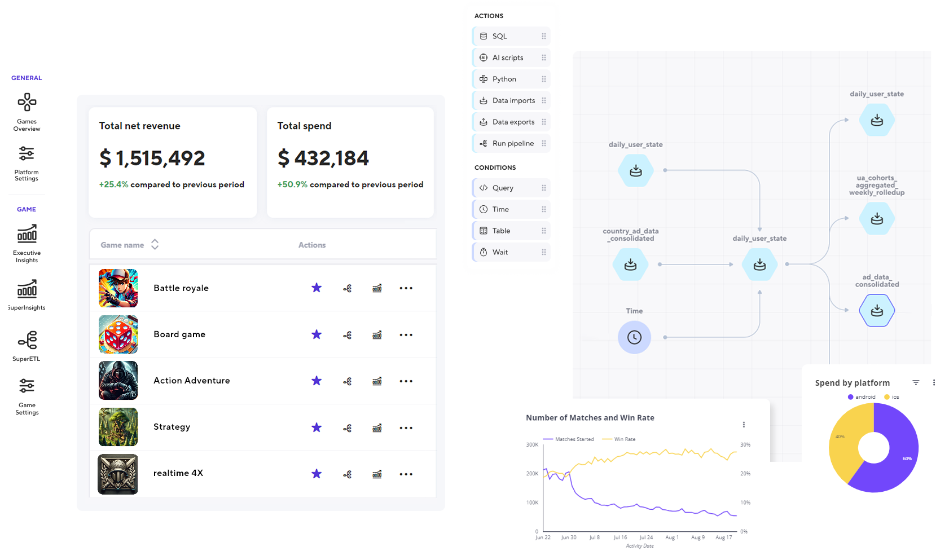Toggle favorite star for Action Adventure
This screenshot has width=949, height=560.
click(x=317, y=381)
